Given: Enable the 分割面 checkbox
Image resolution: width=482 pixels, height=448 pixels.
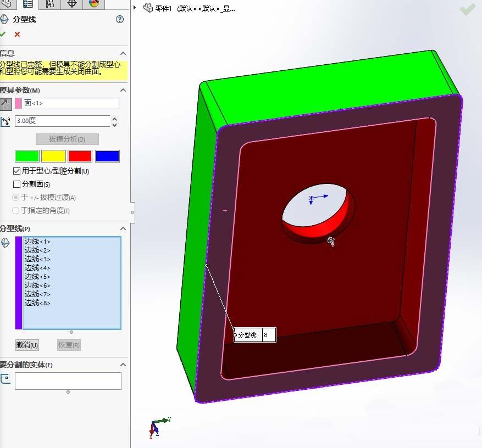Looking at the screenshot, I should click(x=17, y=183).
